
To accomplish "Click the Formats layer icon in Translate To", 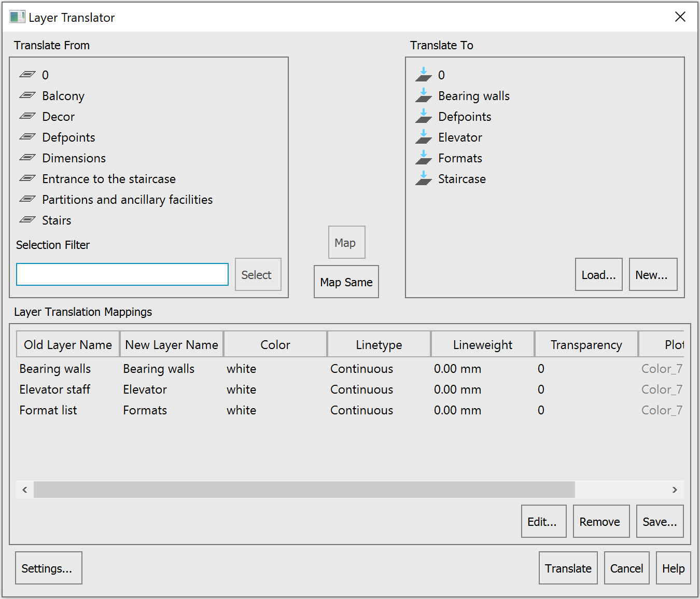I will [x=424, y=158].
